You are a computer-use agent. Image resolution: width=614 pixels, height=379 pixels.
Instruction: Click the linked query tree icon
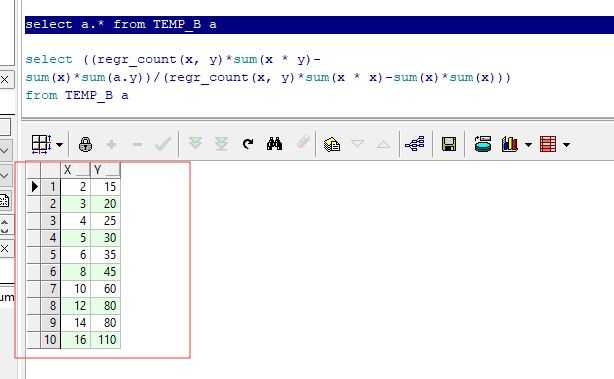pyautogui.click(x=415, y=144)
